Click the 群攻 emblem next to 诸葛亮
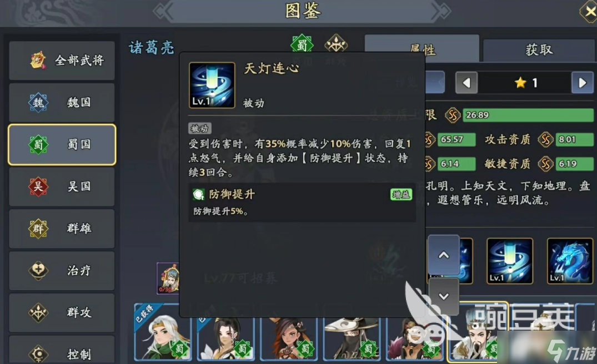This screenshot has height=364, width=597. 336,44
